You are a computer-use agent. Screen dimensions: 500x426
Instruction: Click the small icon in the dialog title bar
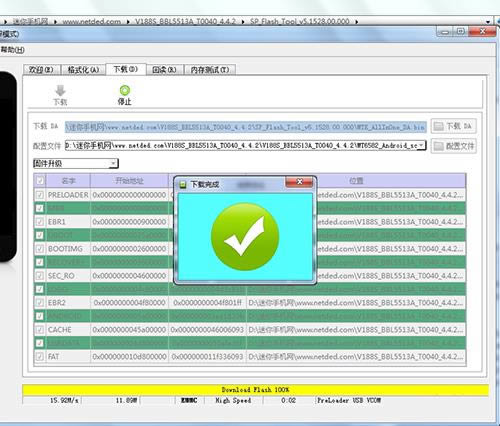tap(183, 184)
